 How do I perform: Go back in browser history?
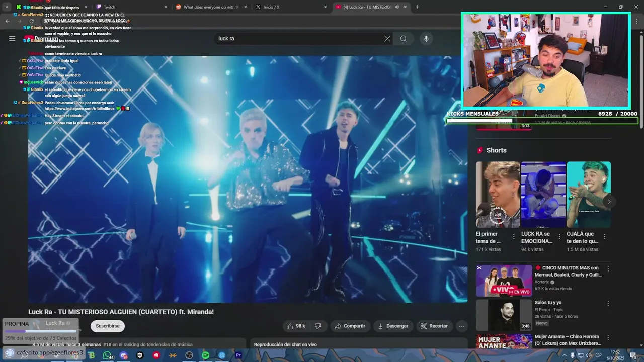pos(7,21)
